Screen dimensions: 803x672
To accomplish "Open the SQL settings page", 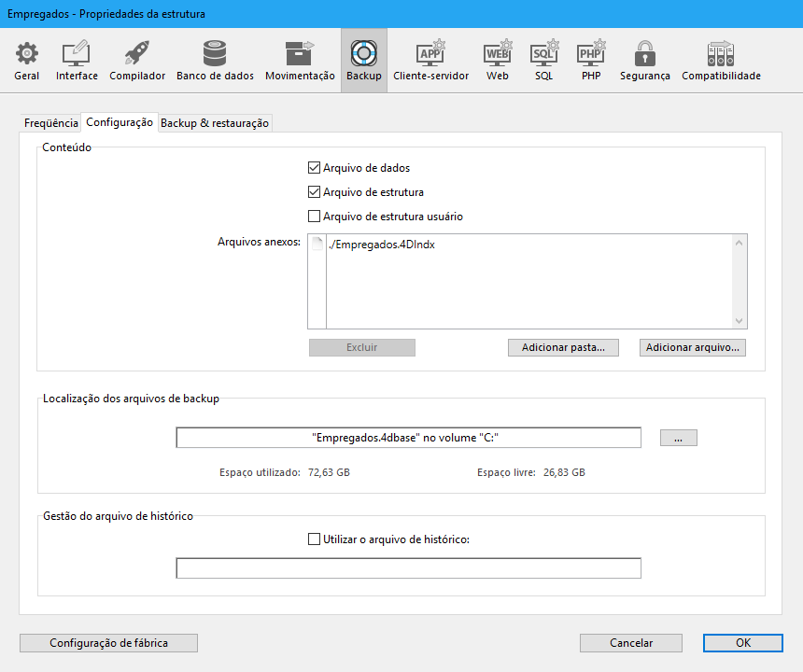I will [544, 61].
